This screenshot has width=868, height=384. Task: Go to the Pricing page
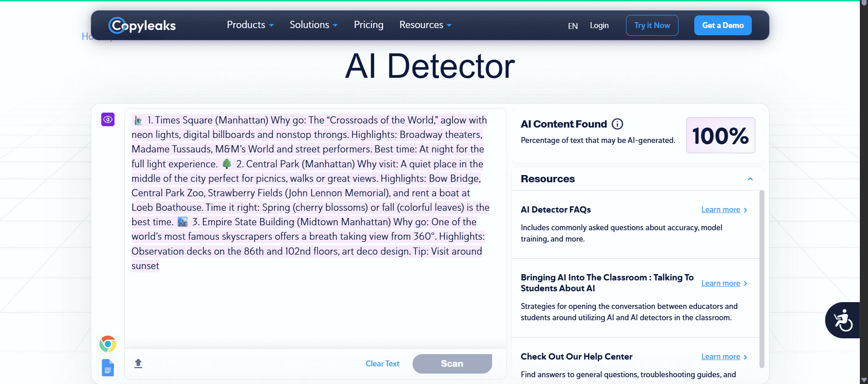click(368, 25)
